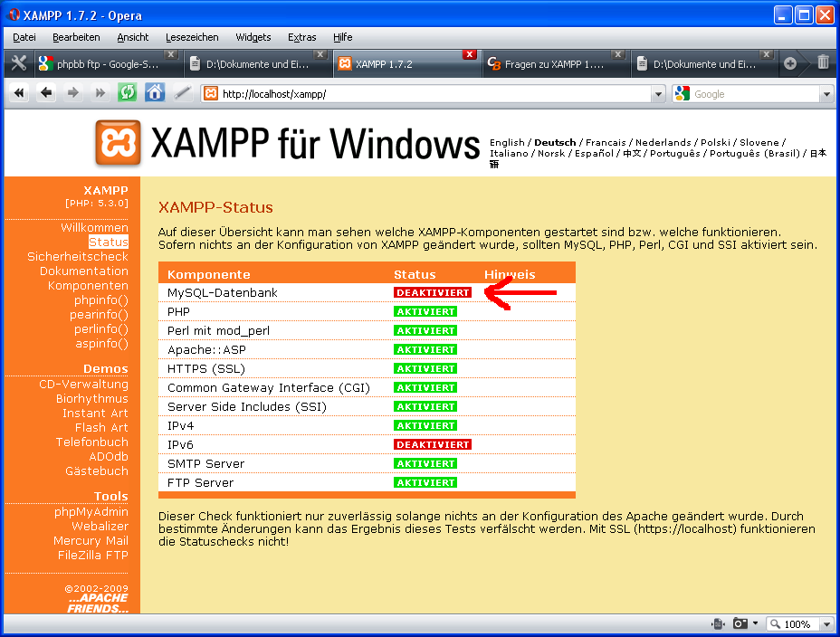Click the wand pencil icon in toolbar
The image size is (840, 637).
click(182, 93)
